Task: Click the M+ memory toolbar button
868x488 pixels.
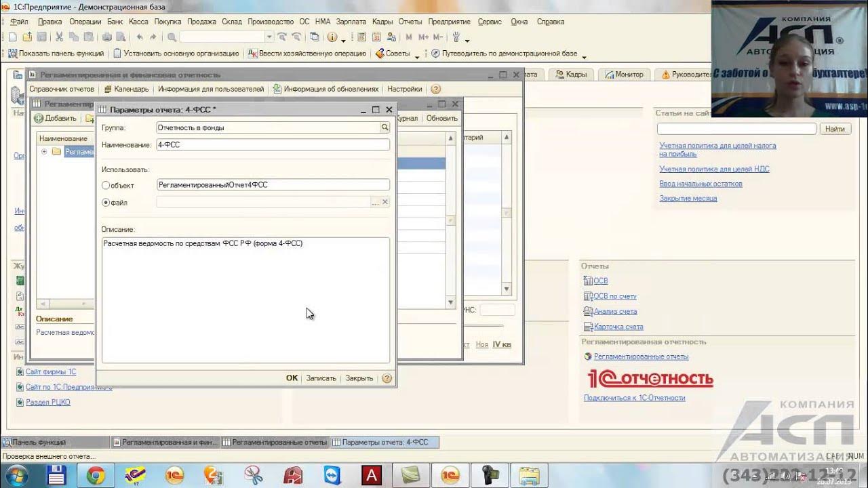Action: pos(423,37)
